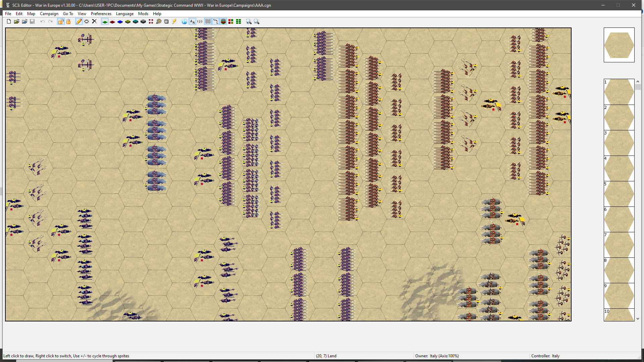Zoom in with the magnifier plus
Image resolution: width=644 pixels, height=362 pixels.
[x=249, y=21]
